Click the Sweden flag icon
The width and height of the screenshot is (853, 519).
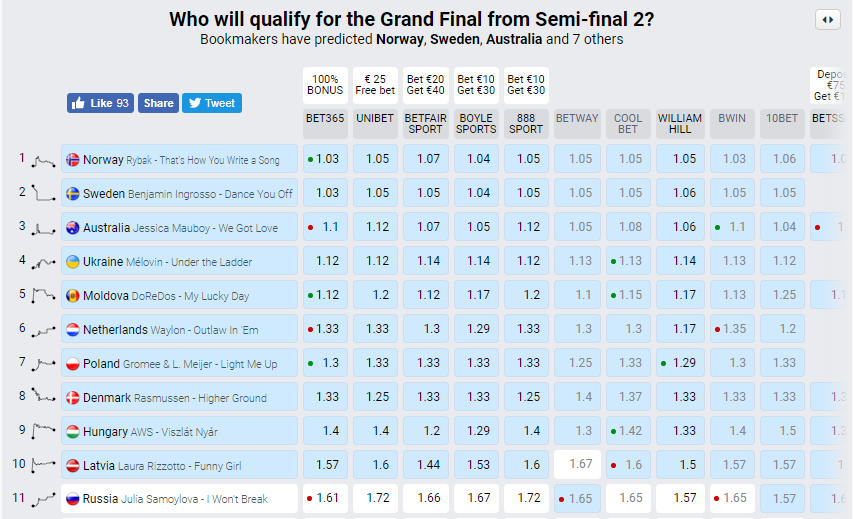(72, 193)
